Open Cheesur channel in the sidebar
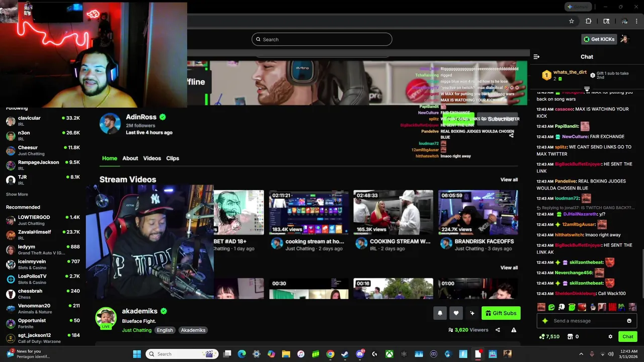The image size is (644, 362). (43, 150)
